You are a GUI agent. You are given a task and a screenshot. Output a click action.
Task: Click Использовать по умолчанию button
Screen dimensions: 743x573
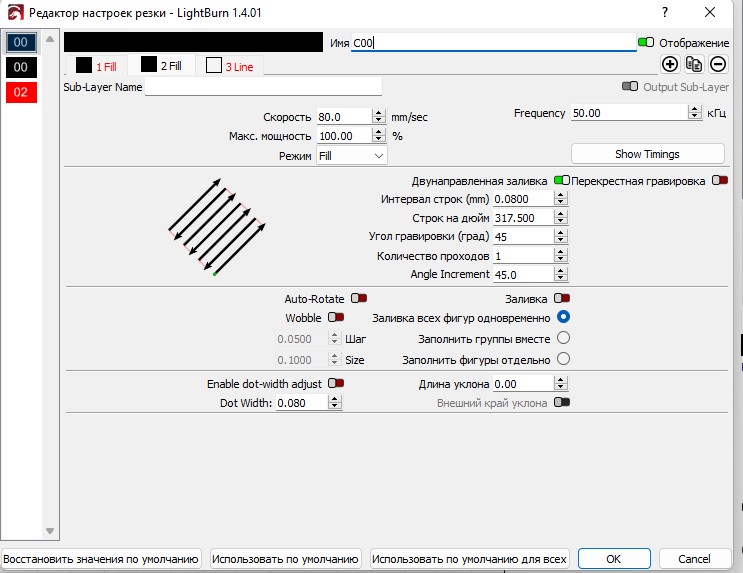coord(285,559)
